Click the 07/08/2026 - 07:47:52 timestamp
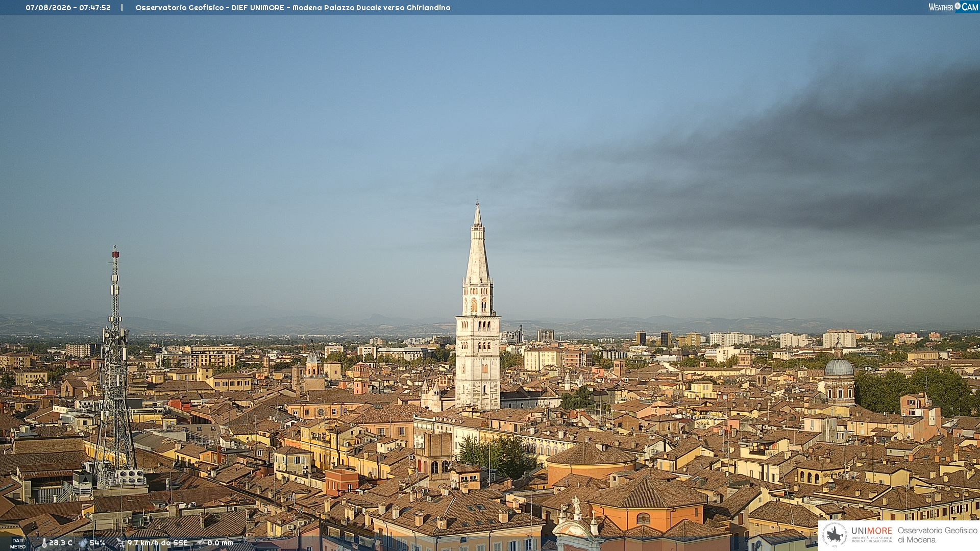980x551 pixels. (x=68, y=8)
